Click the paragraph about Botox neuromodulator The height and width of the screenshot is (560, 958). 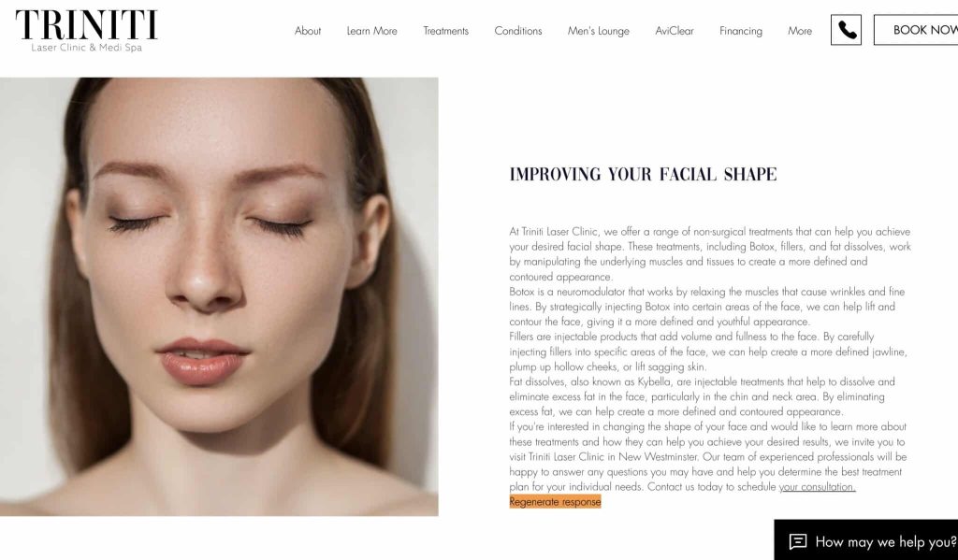[707, 307]
